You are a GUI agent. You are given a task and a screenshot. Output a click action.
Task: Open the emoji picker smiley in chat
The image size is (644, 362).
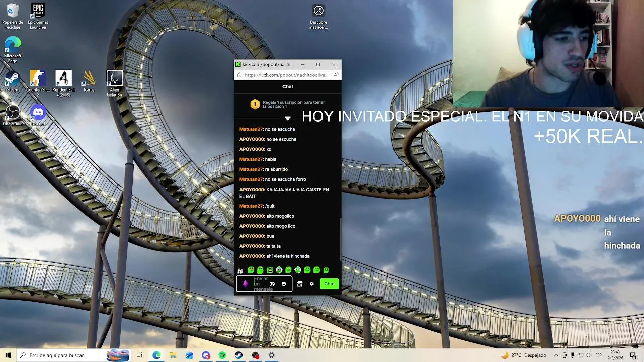pyautogui.click(x=284, y=284)
